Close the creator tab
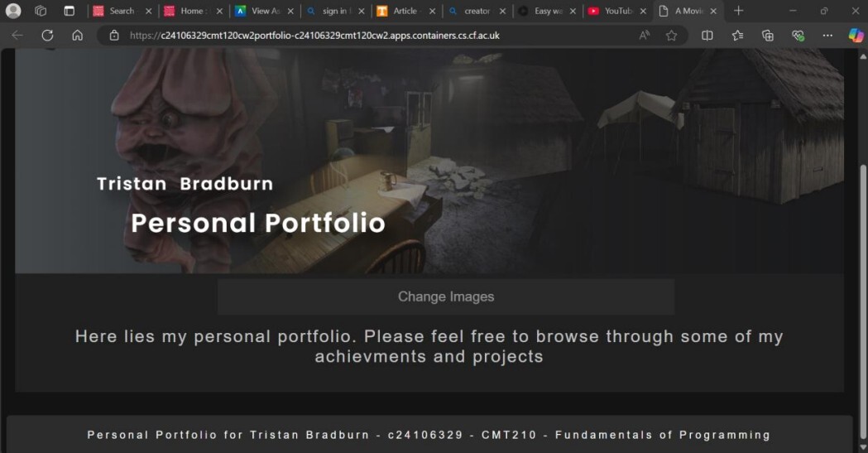Screen dimensions: 868x453 pyautogui.click(x=502, y=11)
